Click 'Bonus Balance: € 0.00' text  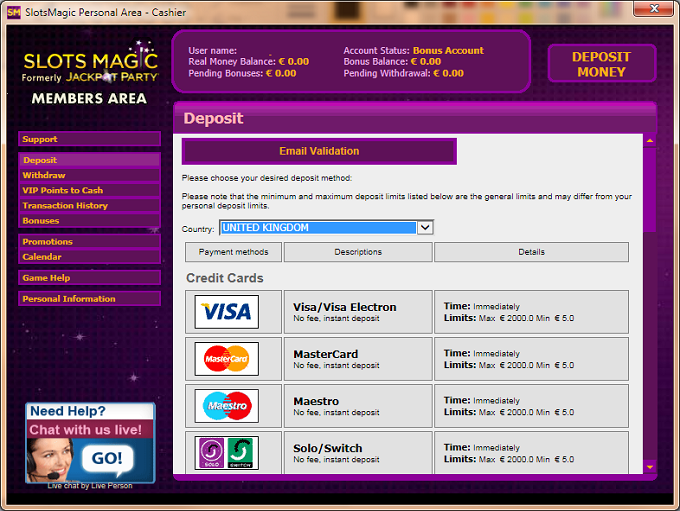tap(392, 62)
